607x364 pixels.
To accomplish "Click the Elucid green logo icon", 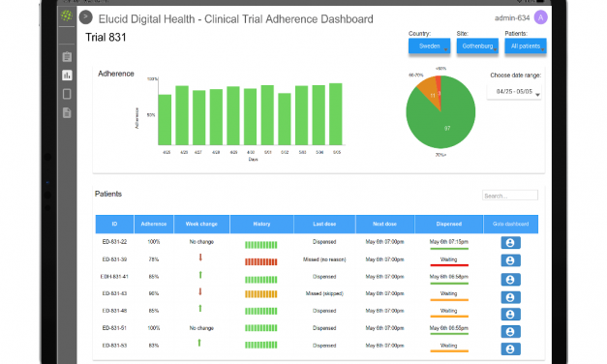I will 67,15.
